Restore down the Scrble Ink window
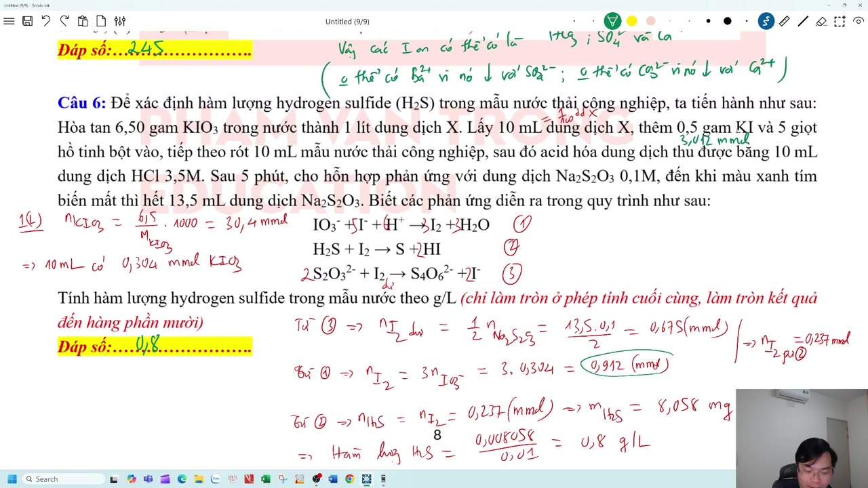Screen dimensions: 868x488 [x=844, y=5]
